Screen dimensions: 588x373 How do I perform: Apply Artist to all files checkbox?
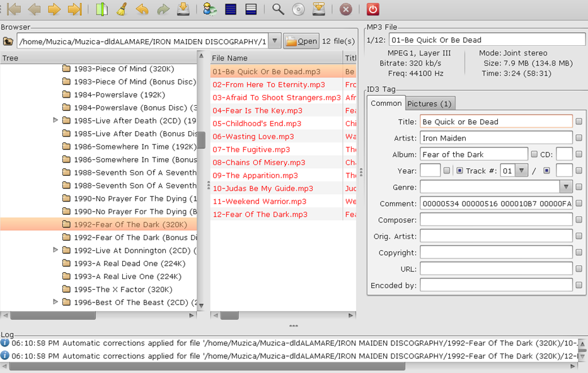click(579, 138)
